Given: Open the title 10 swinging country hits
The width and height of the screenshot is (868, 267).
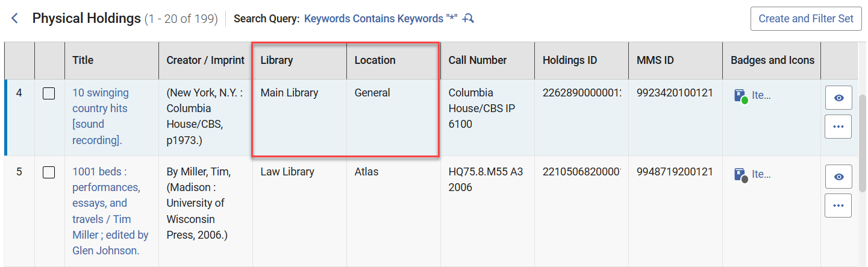Looking at the screenshot, I should click(x=101, y=116).
